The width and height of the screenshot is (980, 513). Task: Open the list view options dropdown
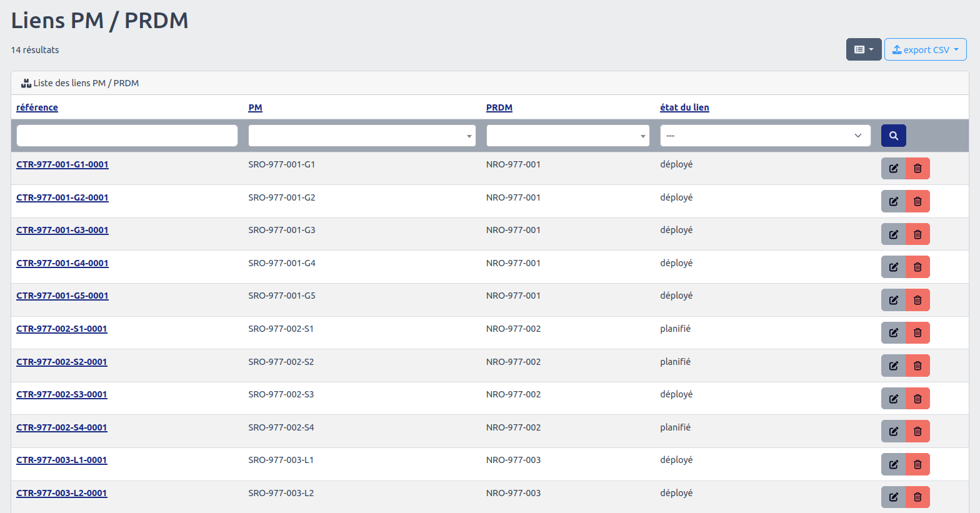pos(863,49)
